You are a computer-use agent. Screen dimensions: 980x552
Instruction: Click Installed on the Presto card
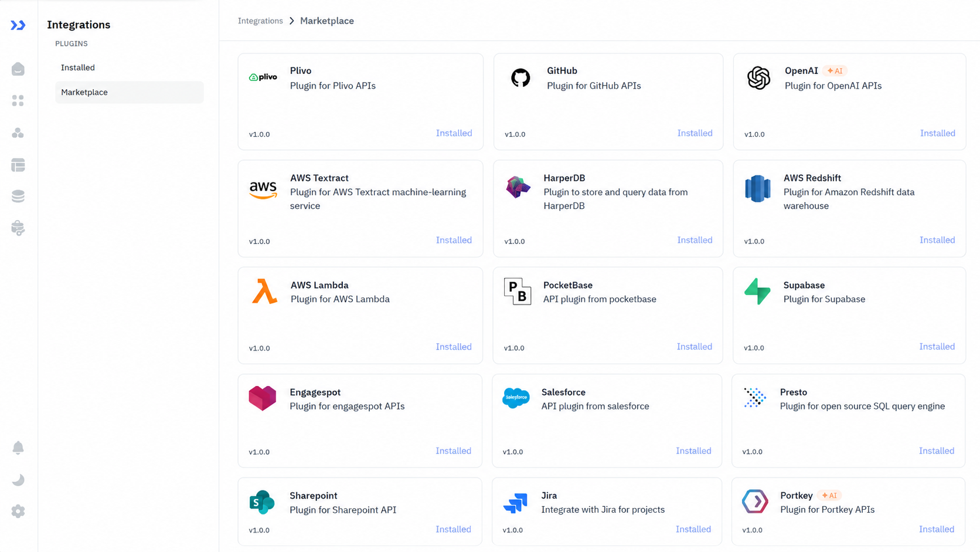(937, 451)
